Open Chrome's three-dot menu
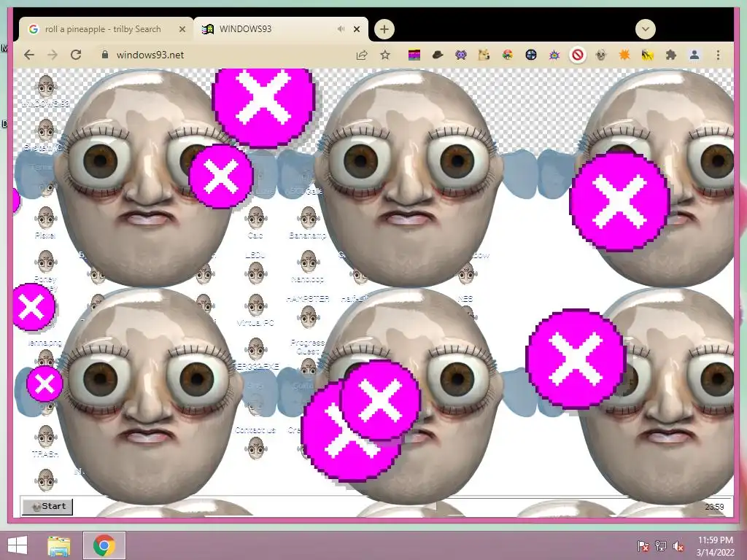Image resolution: width=747 pixels, height=560 pixels. (x=718, y=55)
